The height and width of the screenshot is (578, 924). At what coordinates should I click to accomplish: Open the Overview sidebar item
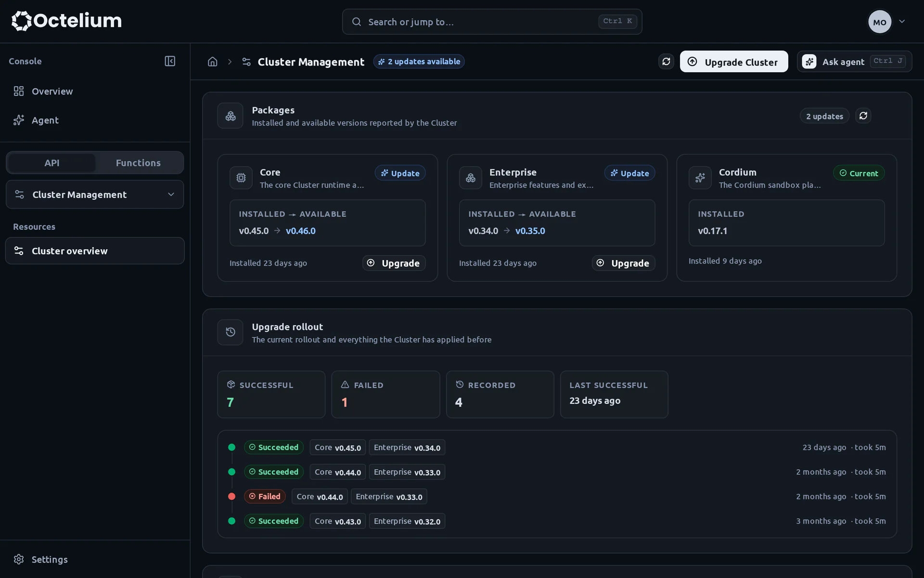click(x=95, y=91)
